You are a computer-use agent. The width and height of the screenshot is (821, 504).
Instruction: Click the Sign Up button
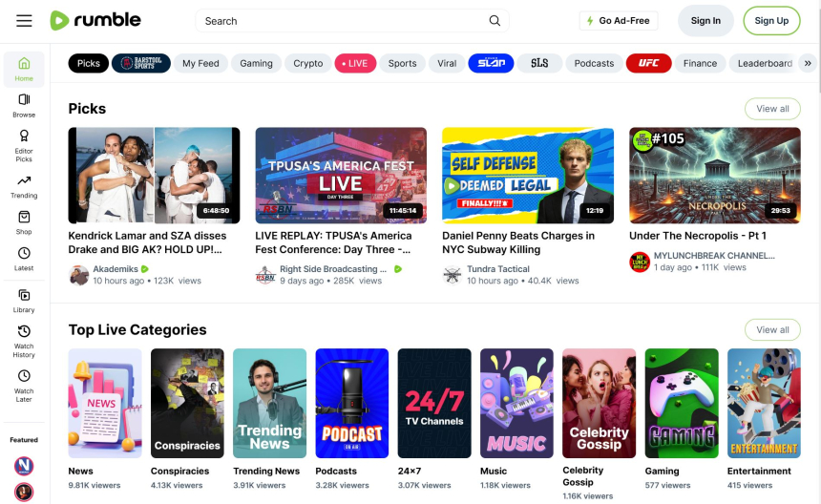[x=771, y=21]
